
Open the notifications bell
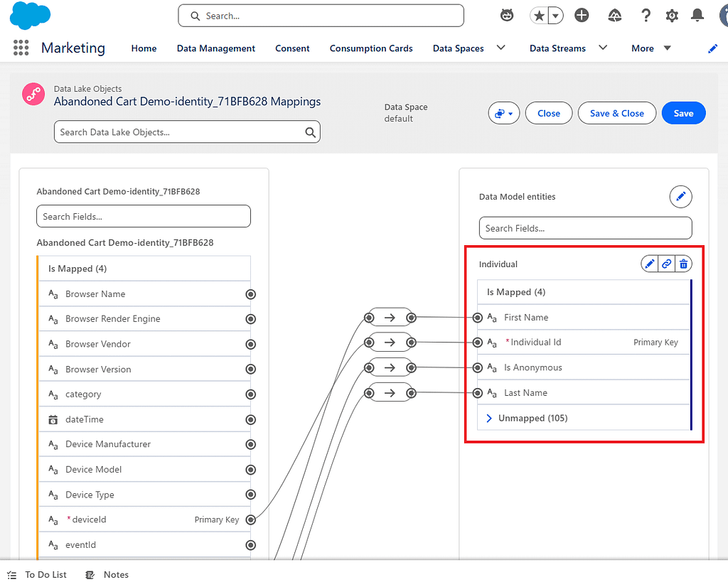pos(697,16)
